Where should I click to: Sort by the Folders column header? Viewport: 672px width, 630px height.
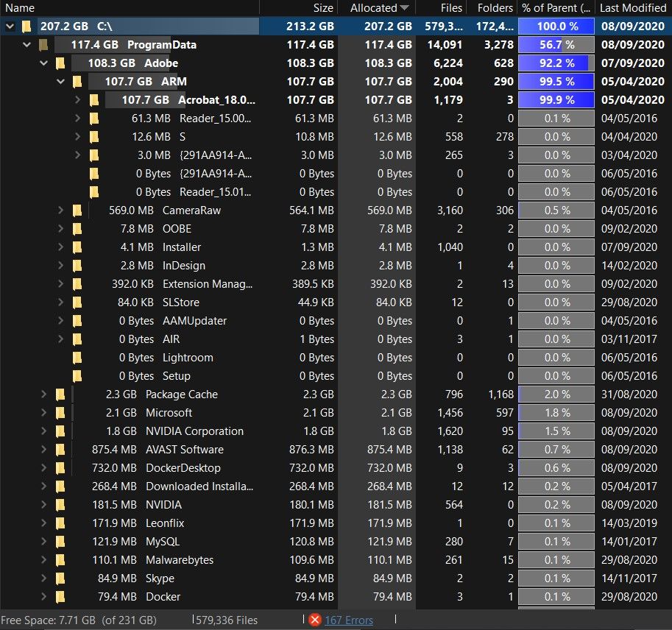[x=492, y=7]
